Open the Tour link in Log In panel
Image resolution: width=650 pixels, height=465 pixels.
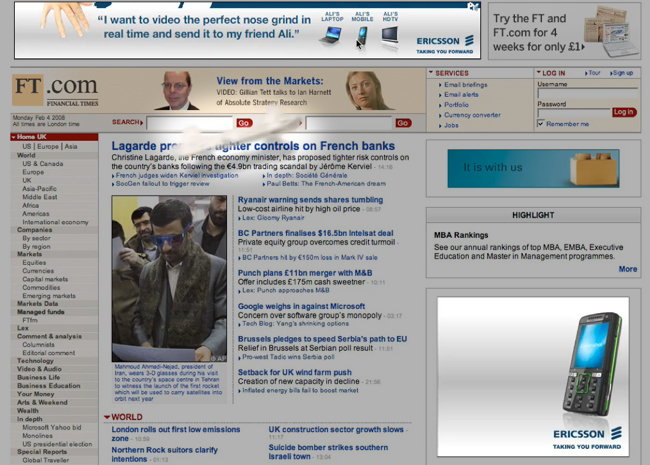(x=594, y=73)
